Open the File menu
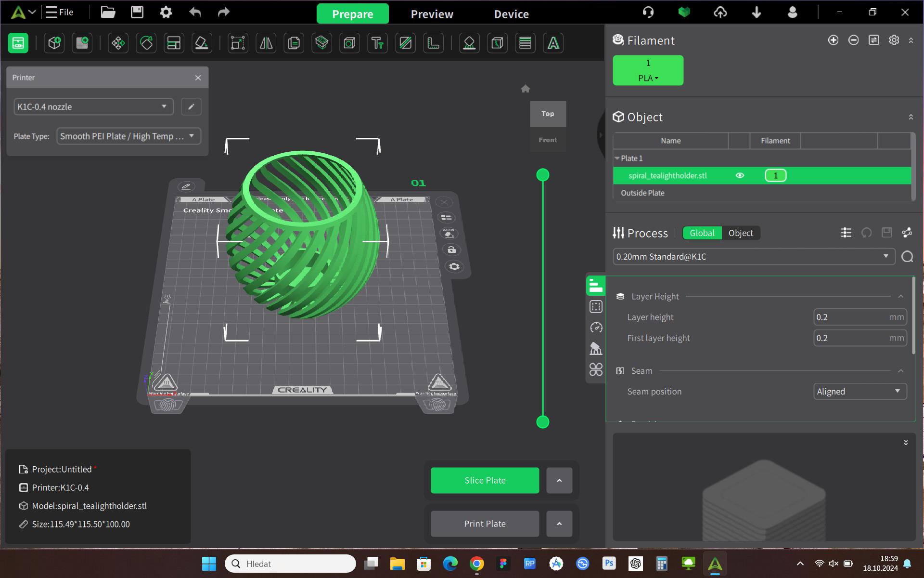 pos(60,12)
